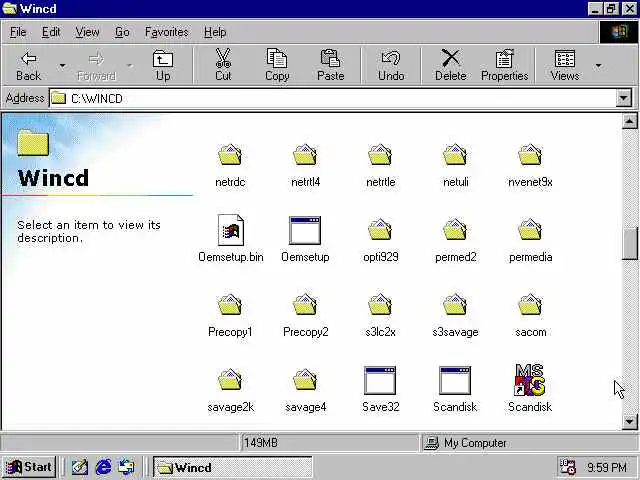Click the scroll down arrow
This screenshot has height=480, width=640.
coord(629,421)
